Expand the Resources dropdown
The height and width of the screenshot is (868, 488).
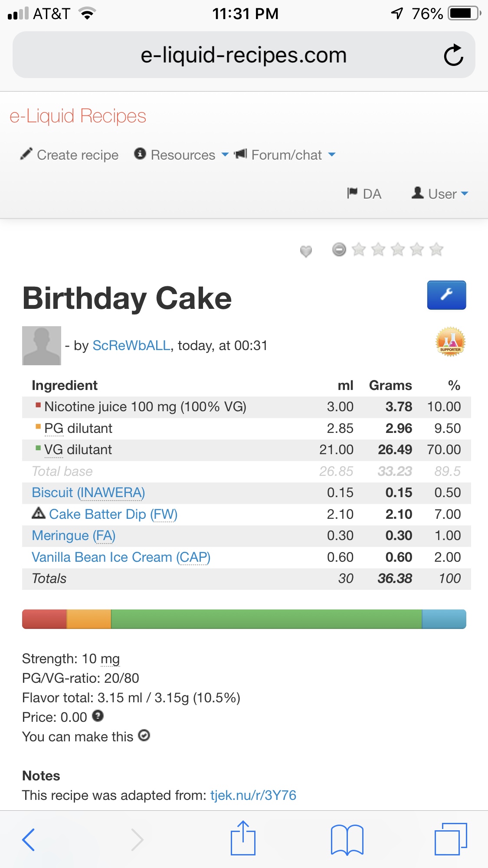click(x=182, y=155)
